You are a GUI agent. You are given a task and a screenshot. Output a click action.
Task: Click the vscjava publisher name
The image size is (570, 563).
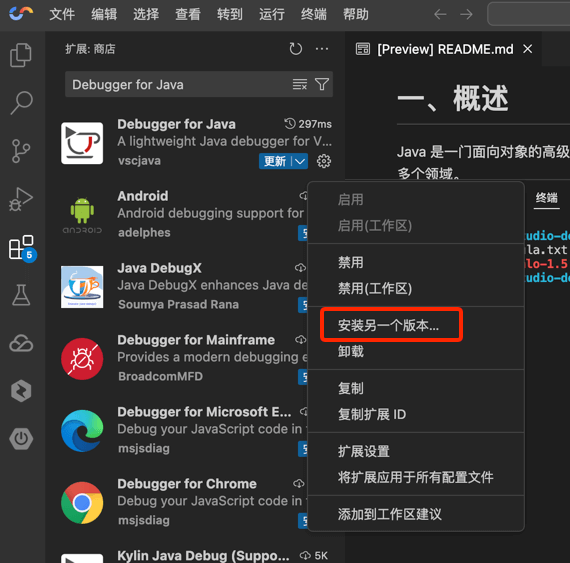[139, 161]
